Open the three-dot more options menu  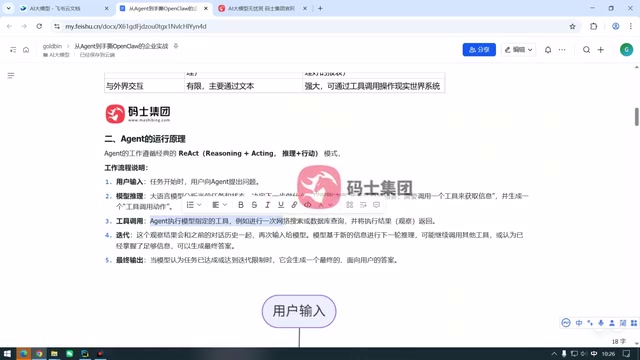[x=562, y=50]
